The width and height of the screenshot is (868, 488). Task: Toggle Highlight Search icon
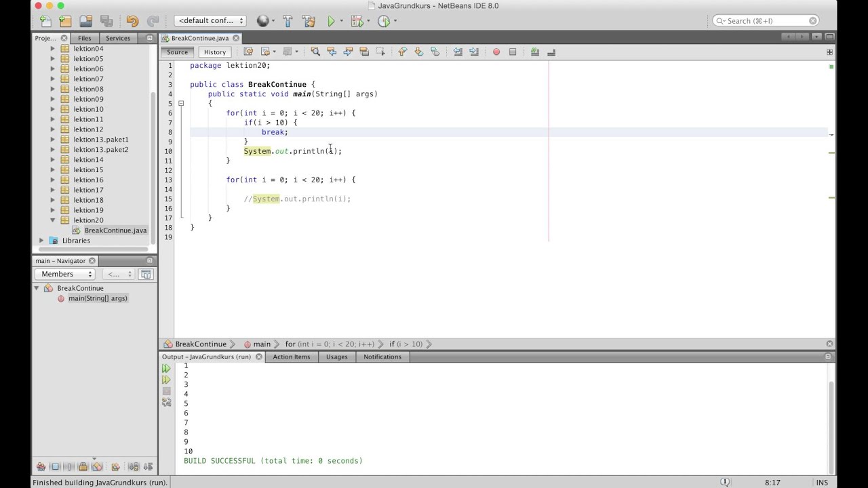click(364, 52)
